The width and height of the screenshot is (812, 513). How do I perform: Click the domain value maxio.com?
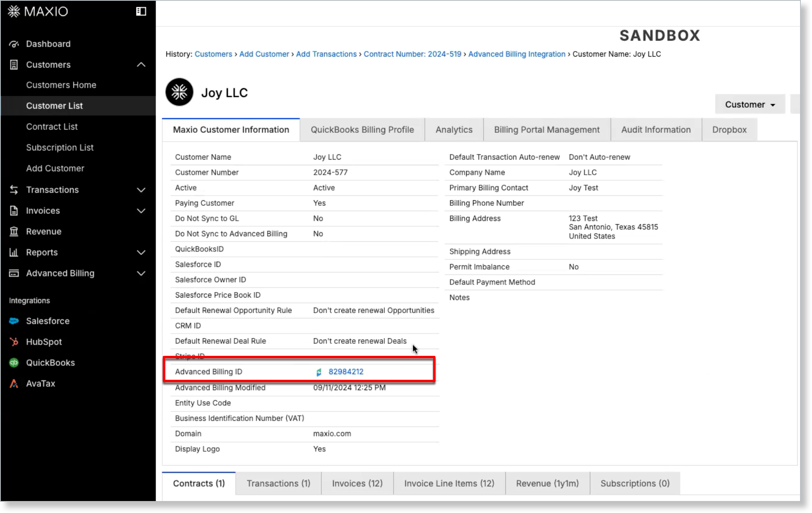(x=332, y=434)
